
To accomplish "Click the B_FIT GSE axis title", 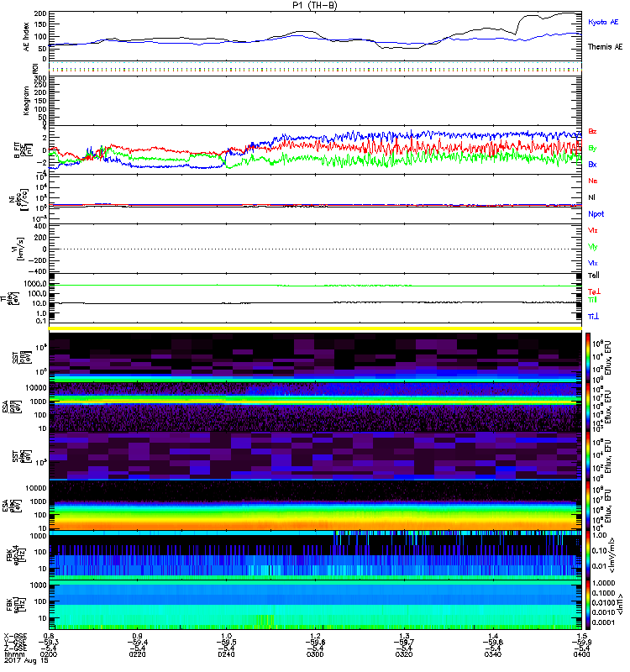I will 23,150.
